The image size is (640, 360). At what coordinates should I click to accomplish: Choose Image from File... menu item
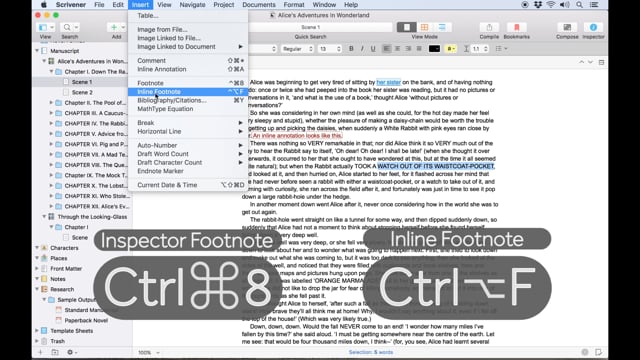188,29
